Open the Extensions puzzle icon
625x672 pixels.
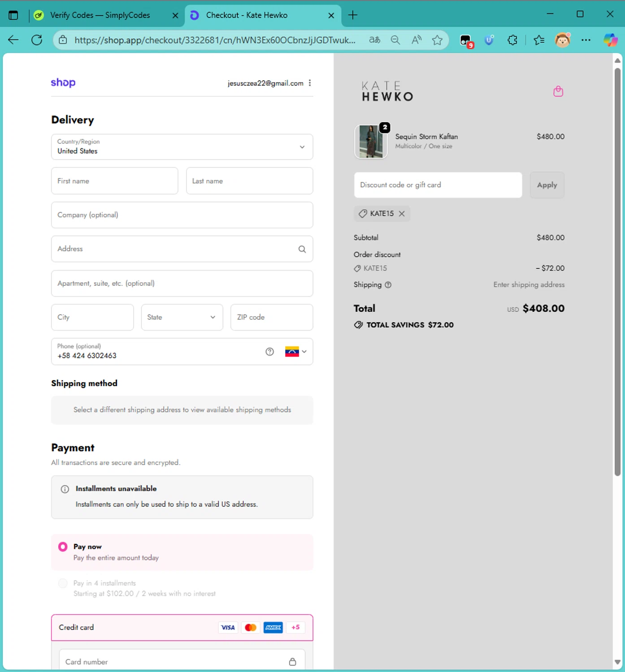[512, 40]
